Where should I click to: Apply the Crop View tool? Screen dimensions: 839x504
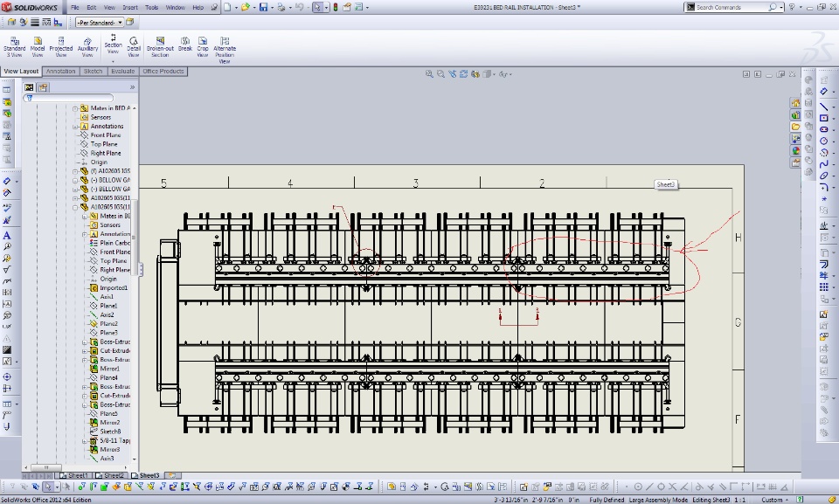(x=203, y=45)
